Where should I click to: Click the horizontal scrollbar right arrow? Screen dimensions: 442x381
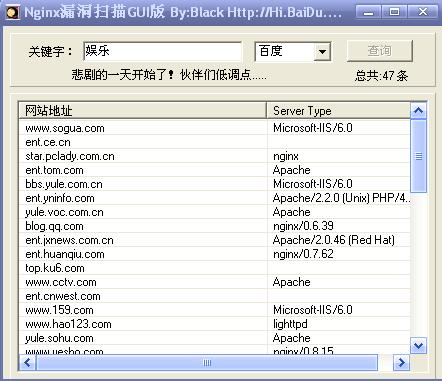(x=401, y=362)
